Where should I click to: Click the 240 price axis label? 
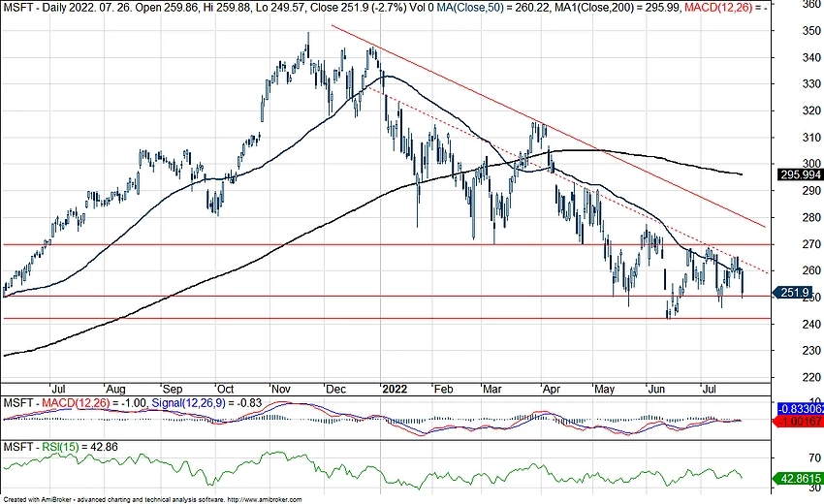(811, 324)
